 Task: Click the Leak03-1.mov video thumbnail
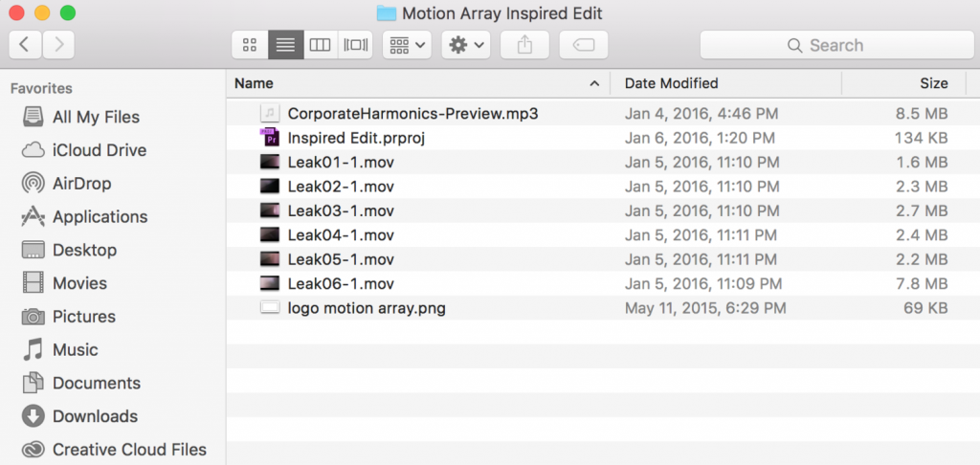[x=269, y=210]
